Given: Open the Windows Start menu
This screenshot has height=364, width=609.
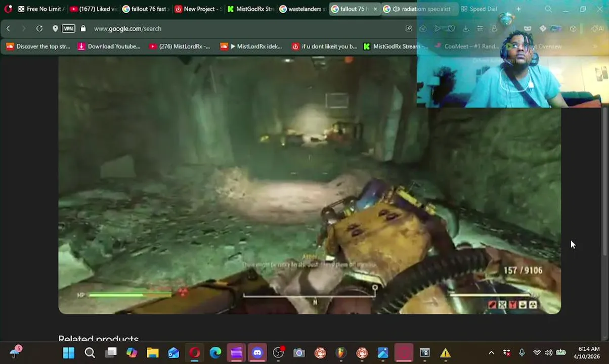Looking at the screenshot, I should pyautogui.click(x=69, y=353).
